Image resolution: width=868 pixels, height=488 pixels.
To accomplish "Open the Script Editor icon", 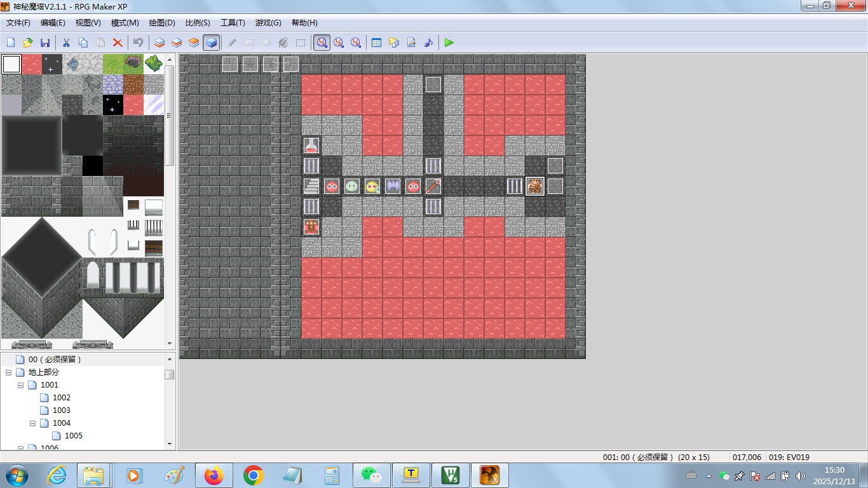I will pyautogui.click(x=411, y=43).
